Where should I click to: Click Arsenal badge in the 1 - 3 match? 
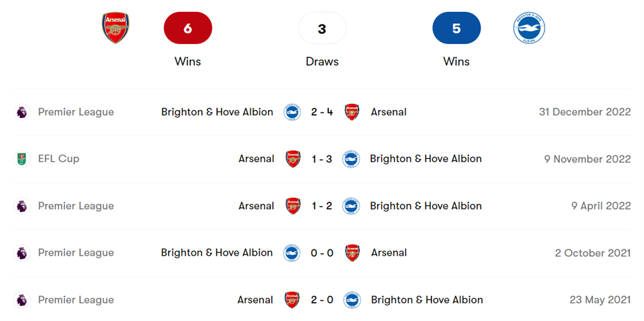click(x=292, y=159)
